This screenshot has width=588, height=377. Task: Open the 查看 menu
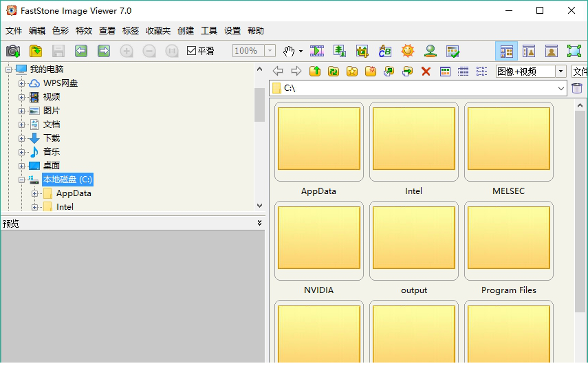[107, 31]
